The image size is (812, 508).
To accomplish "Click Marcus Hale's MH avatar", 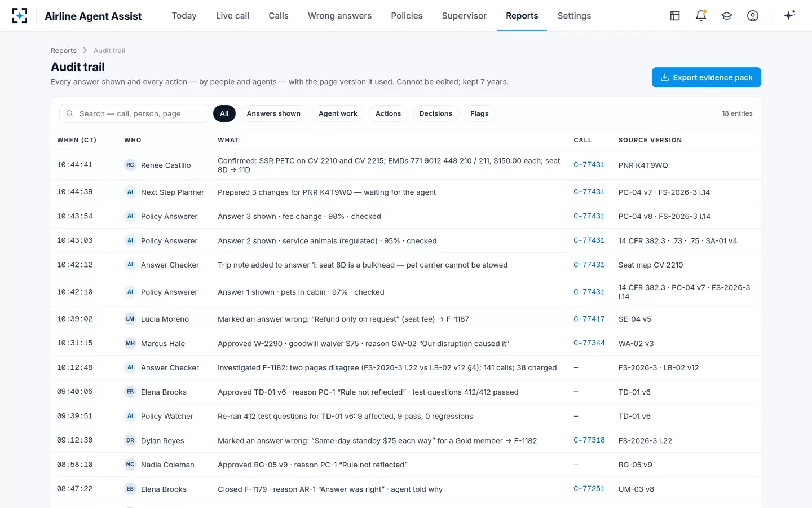I will [x=130, y=343].
